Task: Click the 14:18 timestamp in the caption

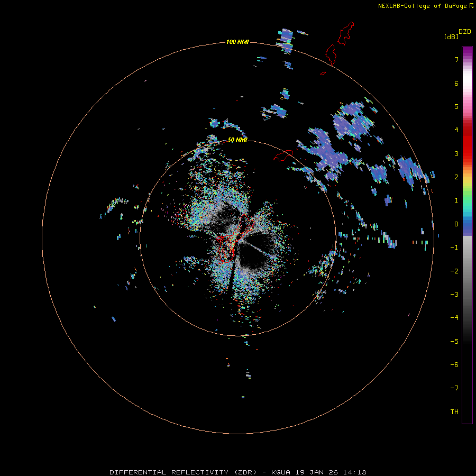Action: pos(354,472)
